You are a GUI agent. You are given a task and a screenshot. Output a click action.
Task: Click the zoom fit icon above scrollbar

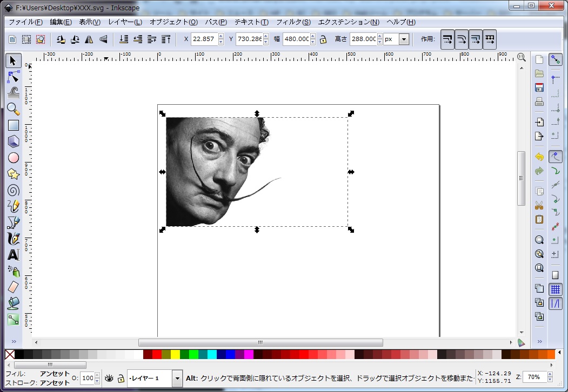[x=522, y=57]
